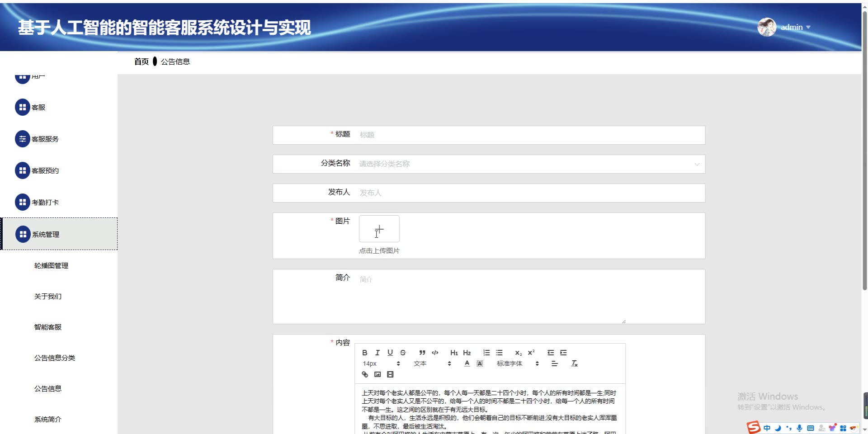Insert a blockquote in the editor
Screen dimensions: 868x434
[422, 353]
